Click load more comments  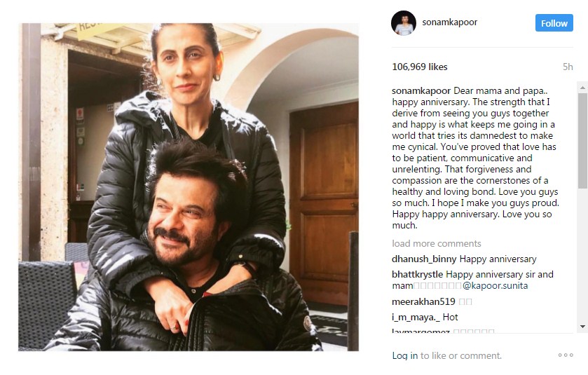pyautogui.click(x=437, y=243)
